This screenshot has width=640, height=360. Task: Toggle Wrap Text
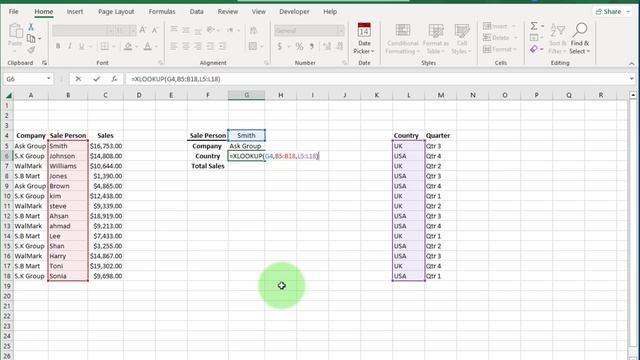(x=253, y=30)
